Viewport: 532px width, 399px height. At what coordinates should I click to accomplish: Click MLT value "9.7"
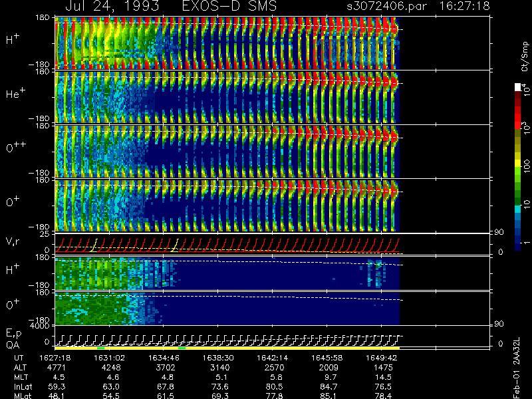pyautogui.click(x=331, y=377)
